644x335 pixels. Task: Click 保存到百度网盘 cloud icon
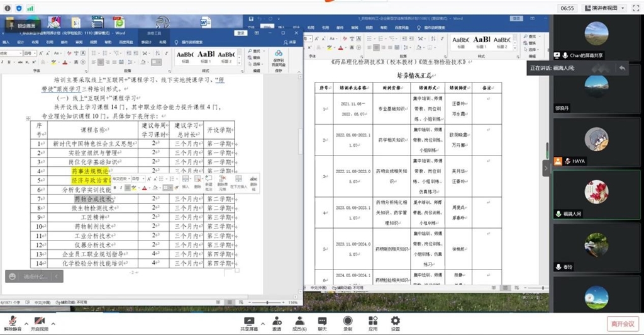coord(279,54)
